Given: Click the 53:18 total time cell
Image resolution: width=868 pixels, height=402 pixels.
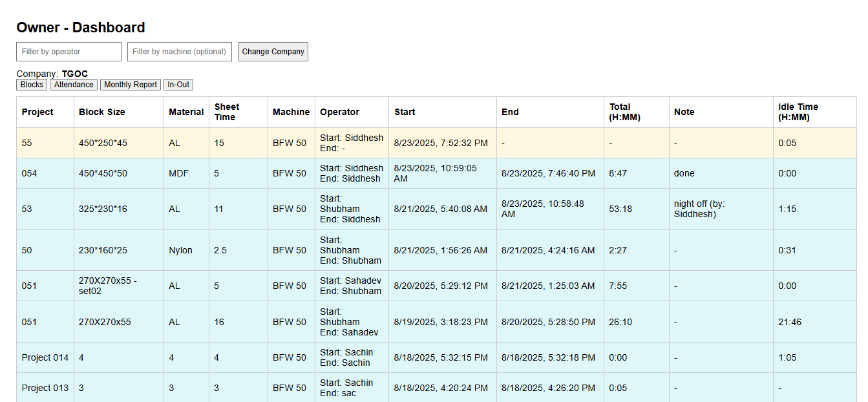Looking at the screenshot, I should tap(620, 209).
